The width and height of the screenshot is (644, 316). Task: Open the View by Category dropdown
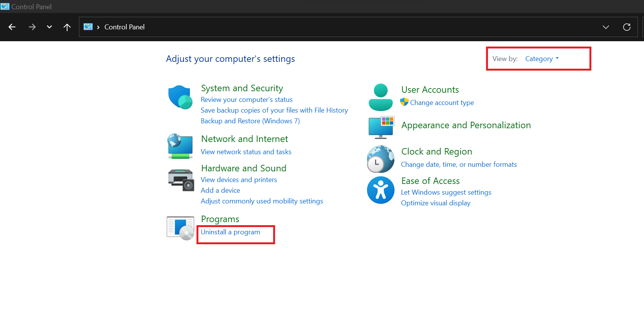click(542, 59)
